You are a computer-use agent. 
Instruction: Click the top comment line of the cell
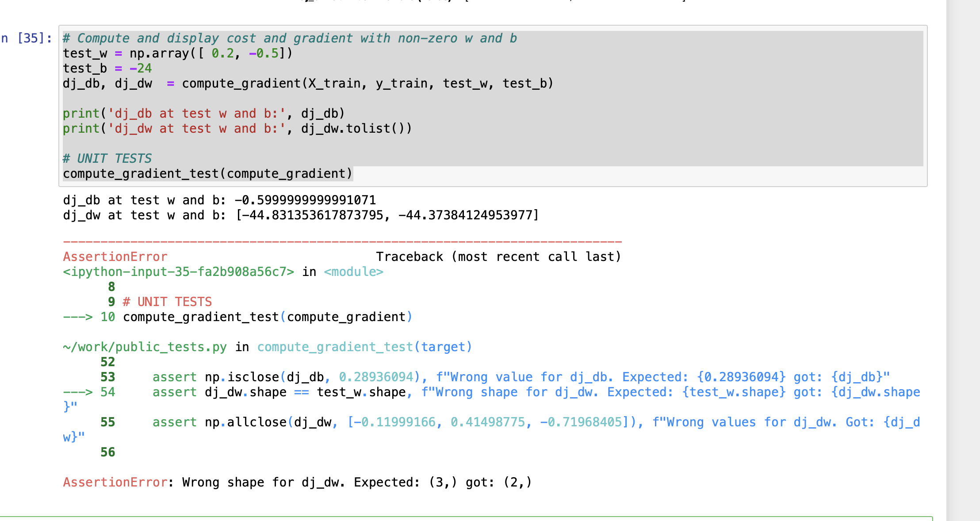(290, 38)
